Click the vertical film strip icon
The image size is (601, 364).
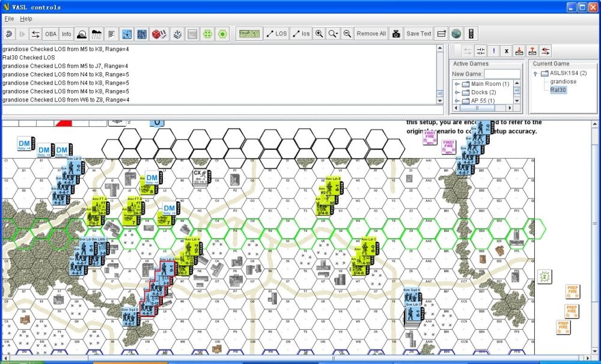pos(471,34)
